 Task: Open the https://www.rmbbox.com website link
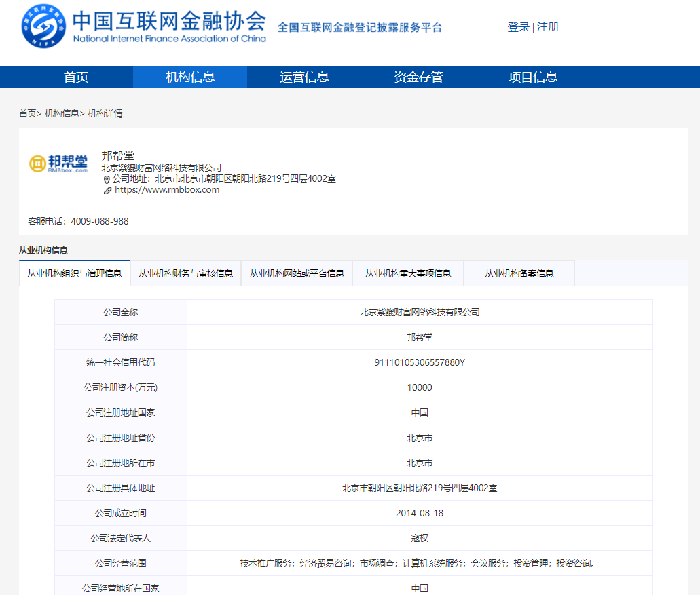pos(167,189)
